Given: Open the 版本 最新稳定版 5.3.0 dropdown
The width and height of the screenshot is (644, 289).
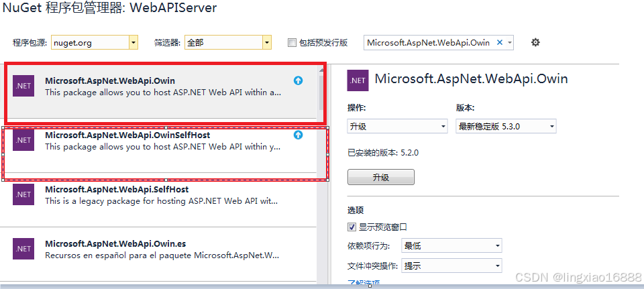Looking at the screenshot, I should [506, 127].
